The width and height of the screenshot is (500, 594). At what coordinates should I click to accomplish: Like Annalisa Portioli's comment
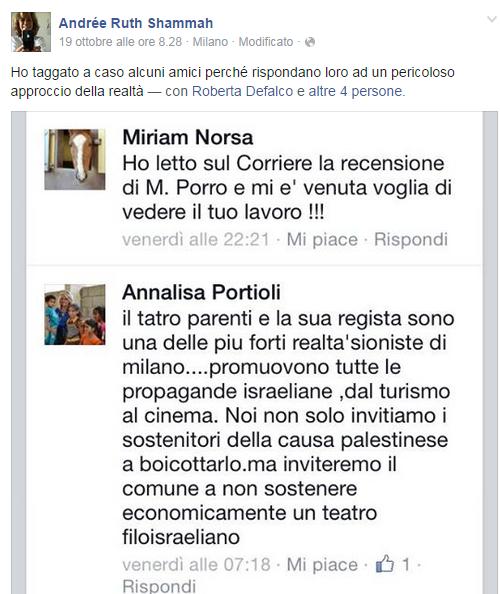[x=322, y=564]
